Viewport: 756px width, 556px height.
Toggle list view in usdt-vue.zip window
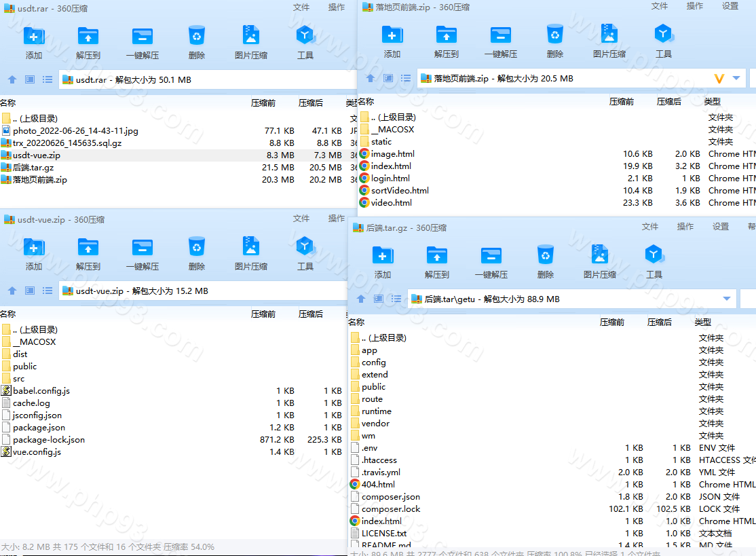click(x=48, y=291)
